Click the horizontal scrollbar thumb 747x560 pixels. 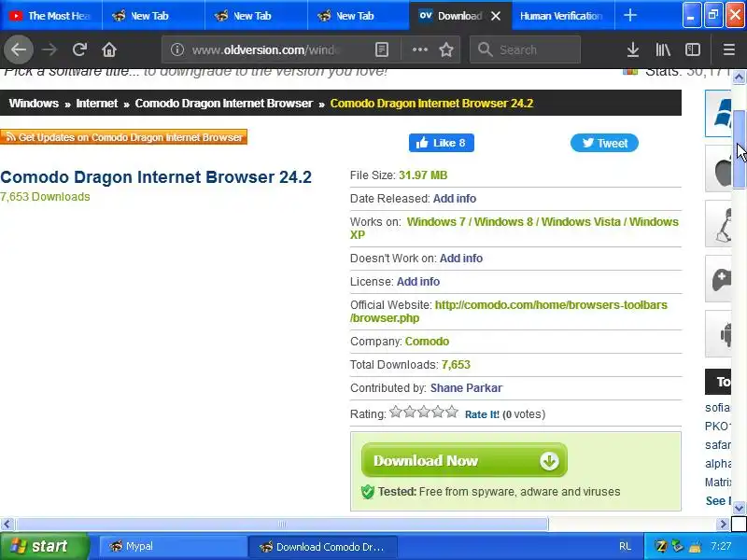[x=282, y=525]
